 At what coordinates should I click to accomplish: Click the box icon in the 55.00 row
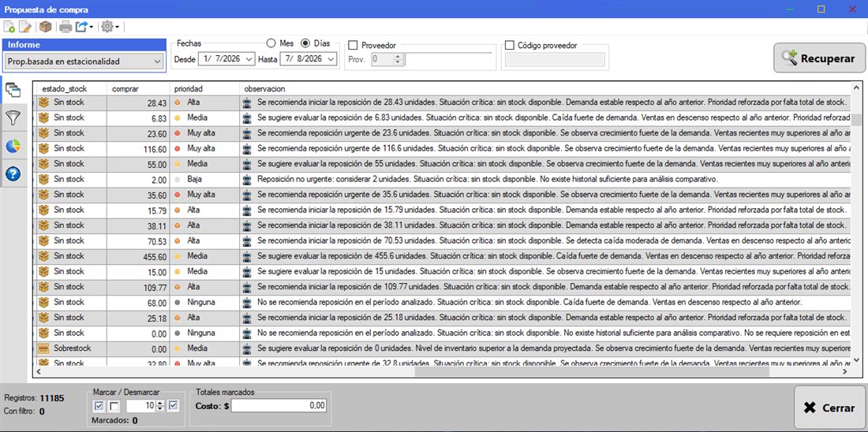[43, 164]
